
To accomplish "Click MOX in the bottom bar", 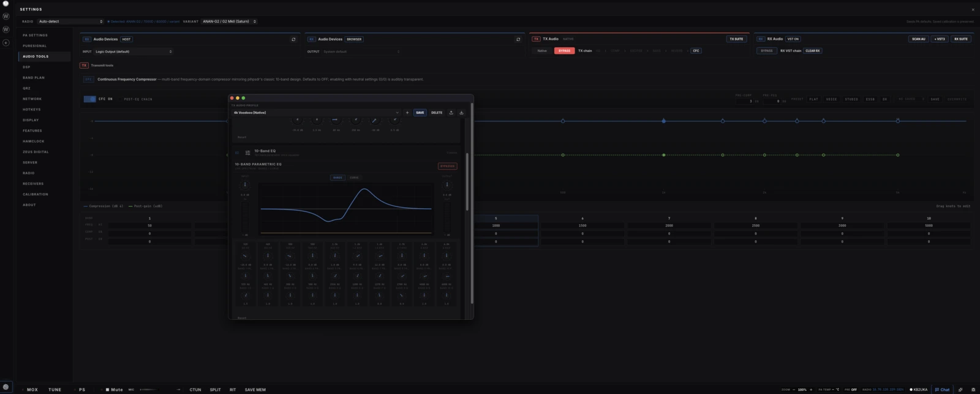I will point(32,390).
